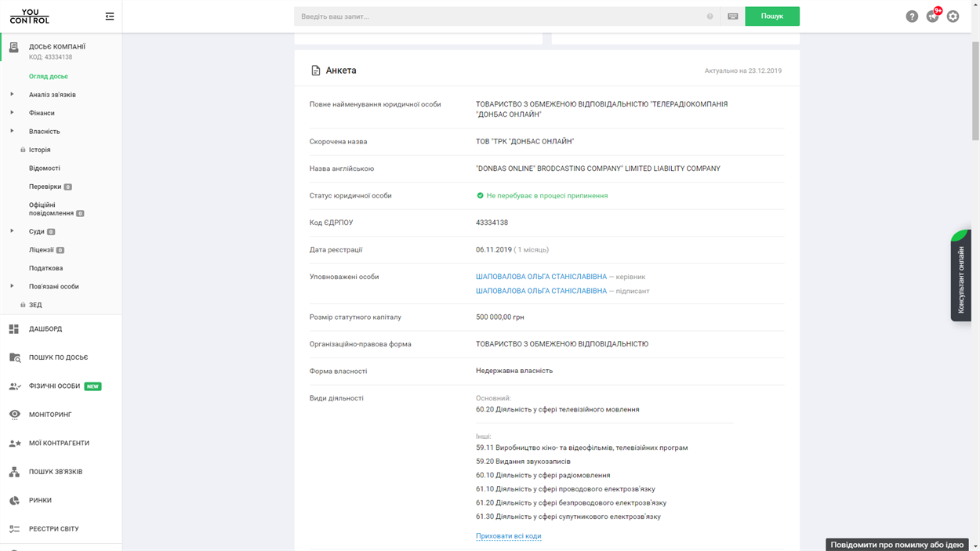Screen dimensions: 980x551
Task: Open the virtual keyboard icon in search bar
Action: (733, 16)
